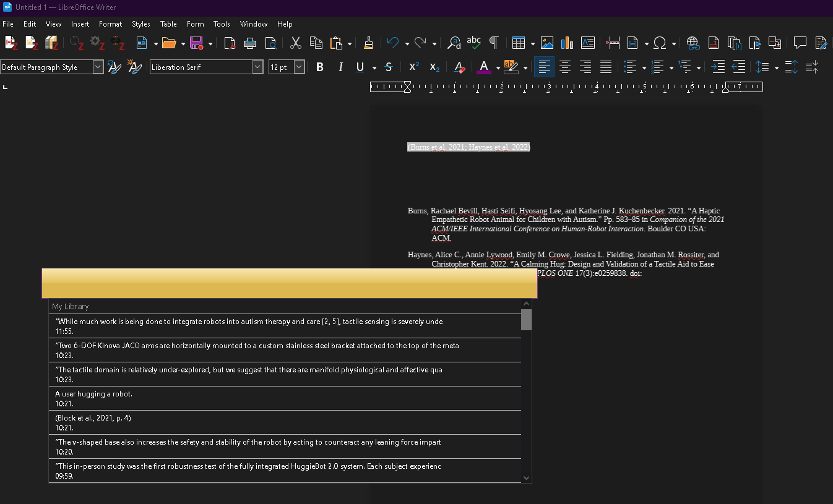Viewport: 833px width, 504px height.
Task: Expand the Paragraph Style dropdown
Action: (98, 67)
